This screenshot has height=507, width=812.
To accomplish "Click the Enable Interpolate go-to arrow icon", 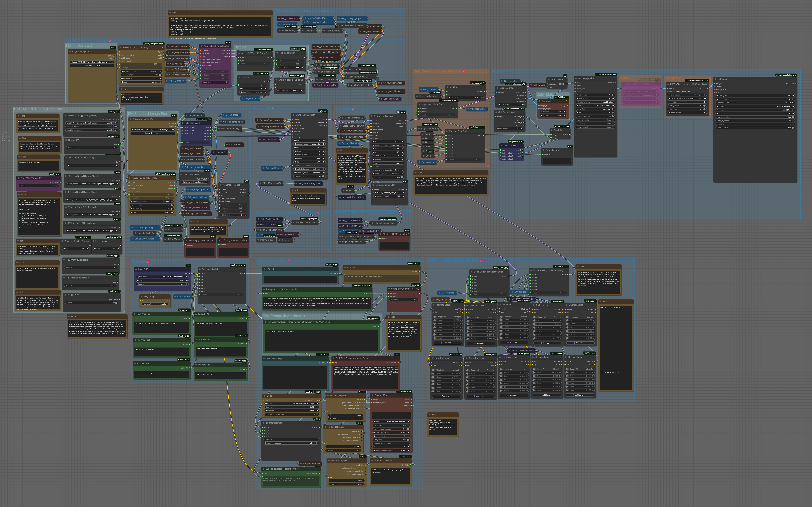I will coord(115,130).
